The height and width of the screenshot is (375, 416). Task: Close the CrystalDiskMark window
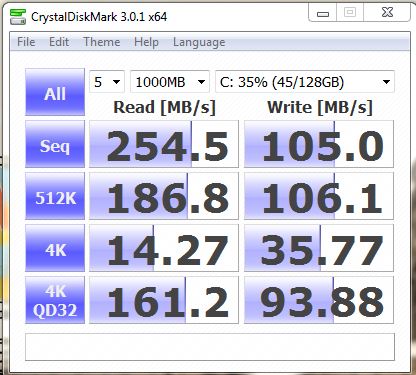coord(387,13)
